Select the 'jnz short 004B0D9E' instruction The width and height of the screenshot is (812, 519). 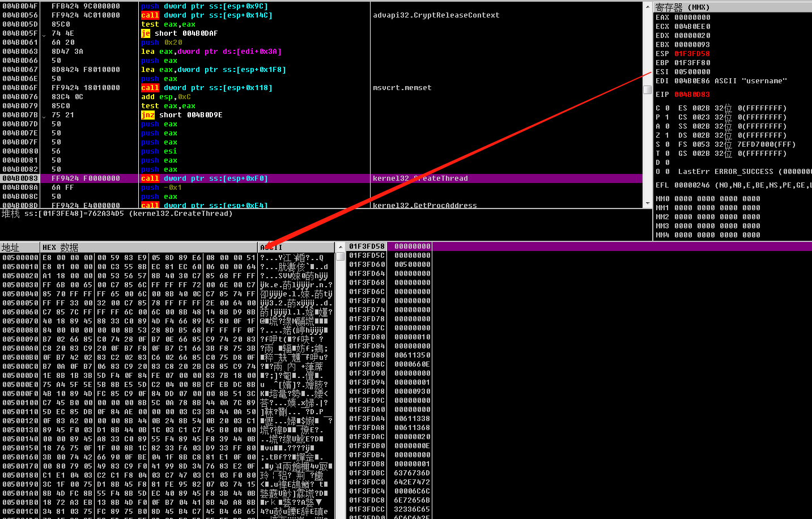coord(182,115)
